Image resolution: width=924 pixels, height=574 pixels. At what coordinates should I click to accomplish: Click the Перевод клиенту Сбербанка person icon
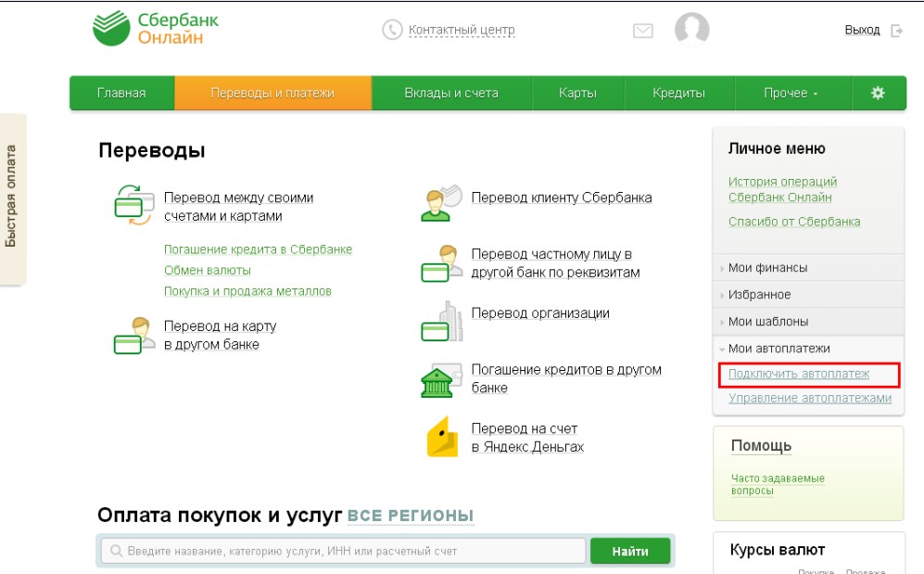pos(442,204)
